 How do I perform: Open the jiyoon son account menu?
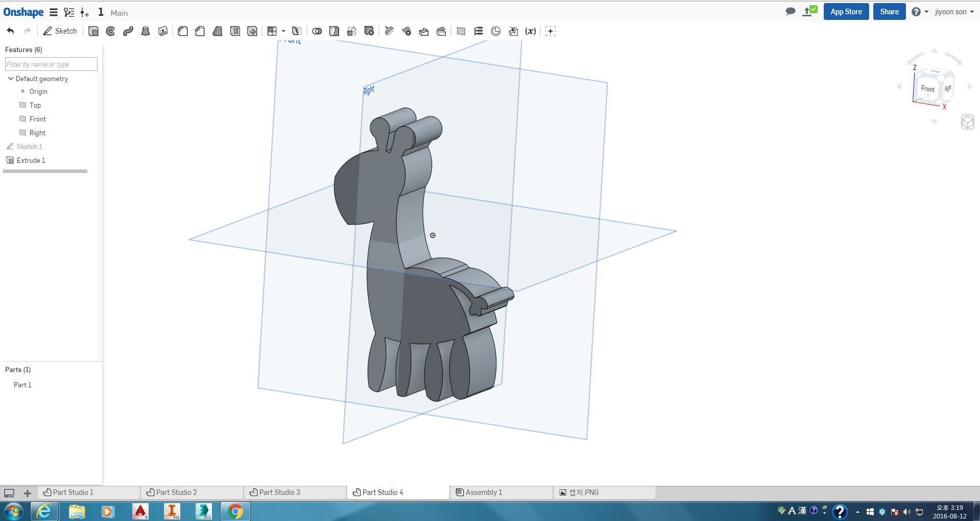click(x=954, y=12)
